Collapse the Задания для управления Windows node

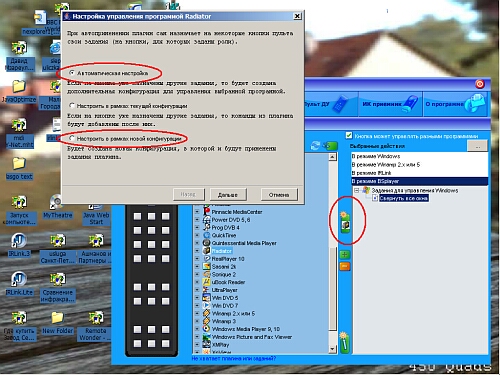coord(356,190)
